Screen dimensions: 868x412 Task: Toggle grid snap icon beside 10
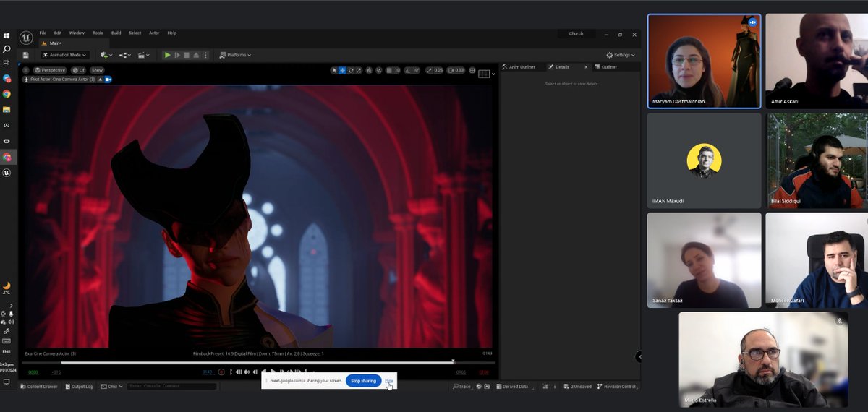click(x=390, y=70)
